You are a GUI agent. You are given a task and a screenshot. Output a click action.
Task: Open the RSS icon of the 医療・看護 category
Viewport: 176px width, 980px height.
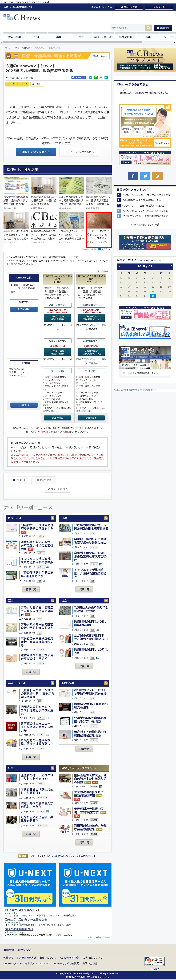coord(53,518)
